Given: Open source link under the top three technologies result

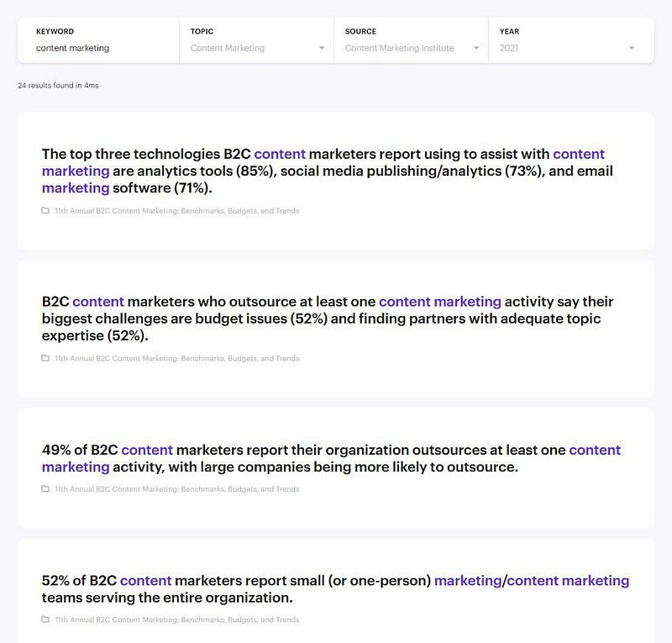Looking at the screenshot, I should point(176,211).
